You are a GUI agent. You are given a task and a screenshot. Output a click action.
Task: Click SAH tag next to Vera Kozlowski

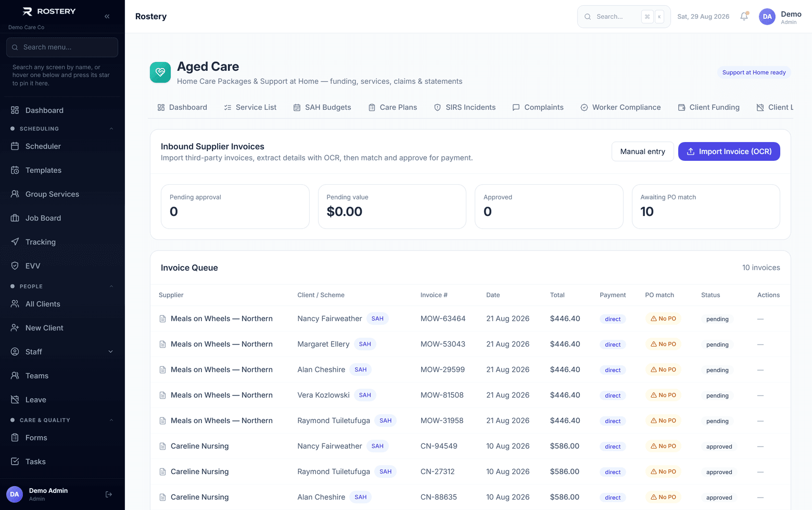(365, 395)
